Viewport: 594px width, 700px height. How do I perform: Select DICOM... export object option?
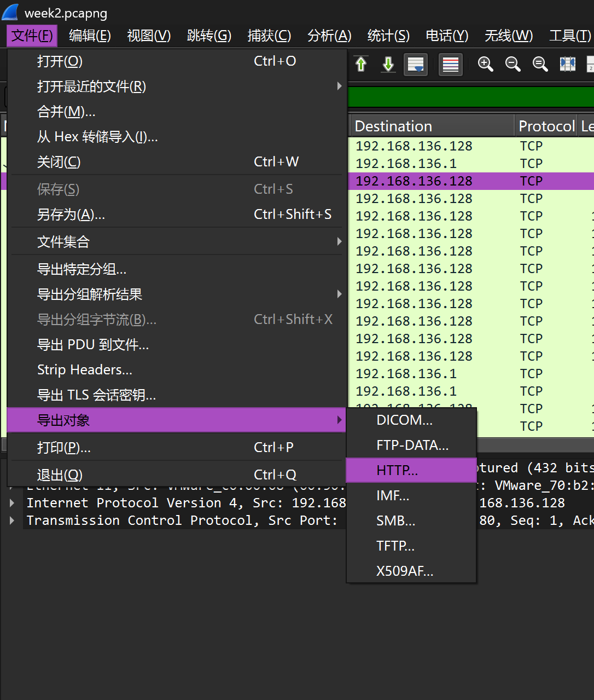(411, 420)
